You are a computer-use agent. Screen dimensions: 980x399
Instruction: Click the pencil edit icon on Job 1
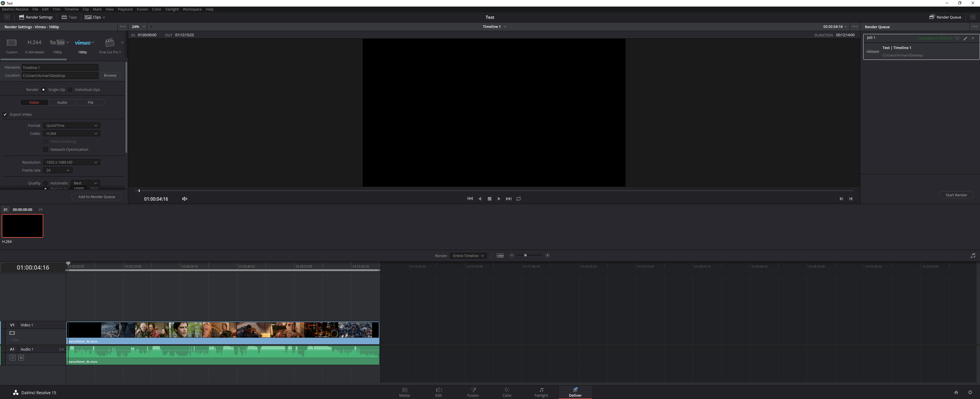pyautogui.click(x=965, y=38)
